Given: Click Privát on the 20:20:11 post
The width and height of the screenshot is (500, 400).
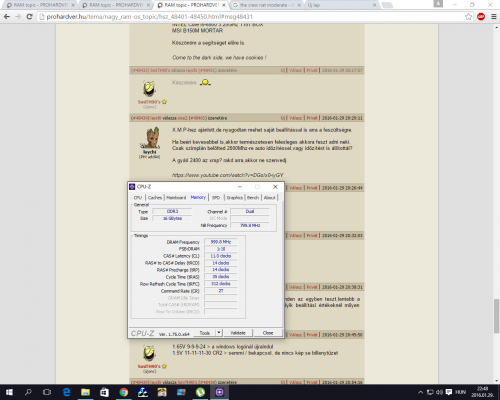Looking at the screenshot, I should [x=312, y=118].
